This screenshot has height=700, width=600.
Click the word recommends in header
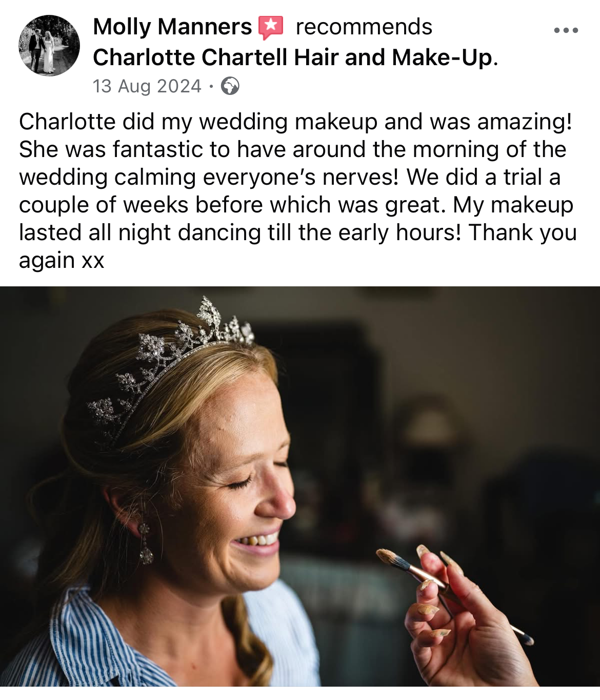364,27
